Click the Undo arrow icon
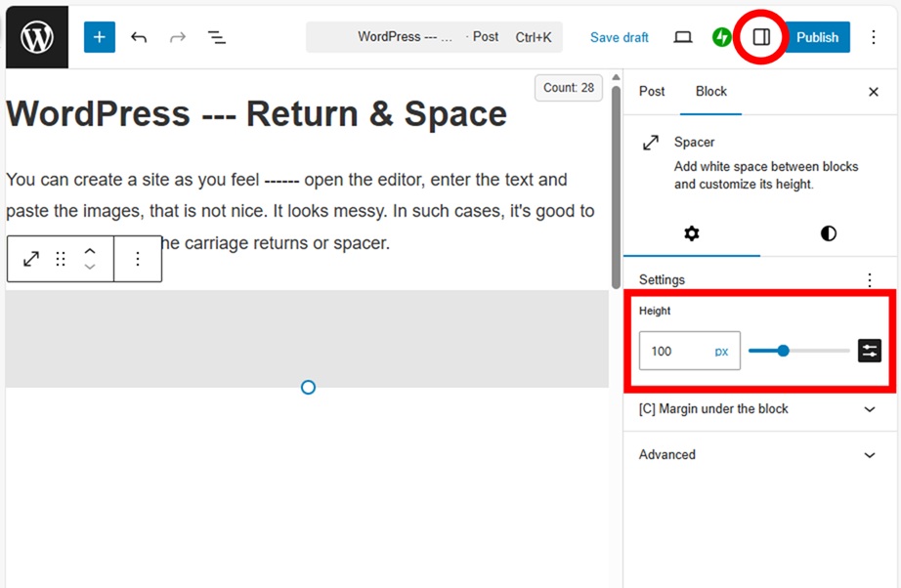The height and width of the screenshot is (588, 901). click(139, 37)
